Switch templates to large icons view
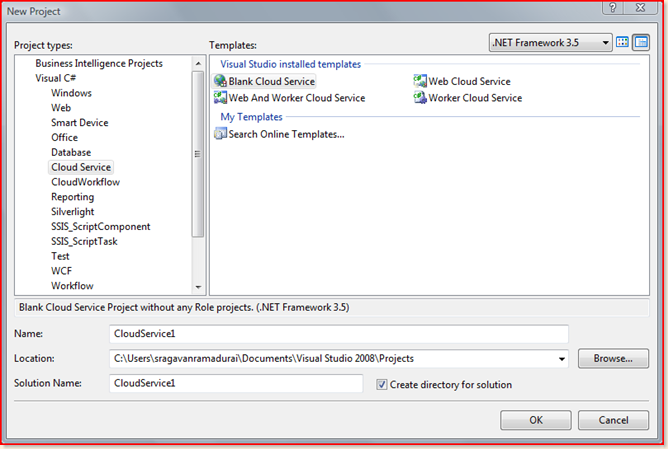This screenshot has width=668, height=449. coord(622,42)
